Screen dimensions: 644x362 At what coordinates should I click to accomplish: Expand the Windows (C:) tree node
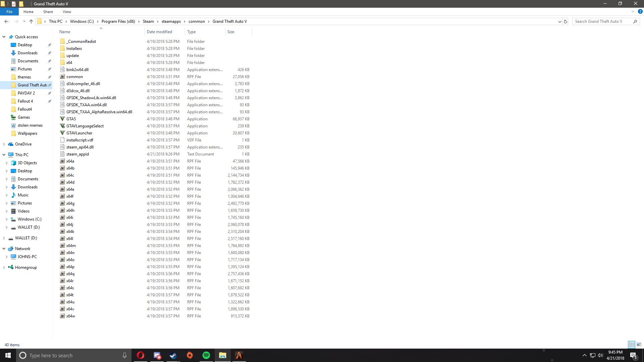(x=6, y=219)
